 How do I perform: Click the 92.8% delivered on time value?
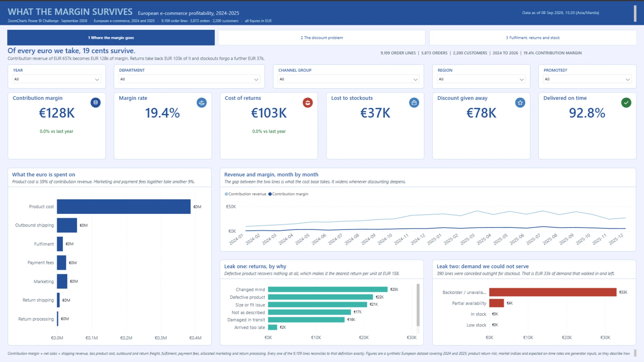[x=587, y=113]
